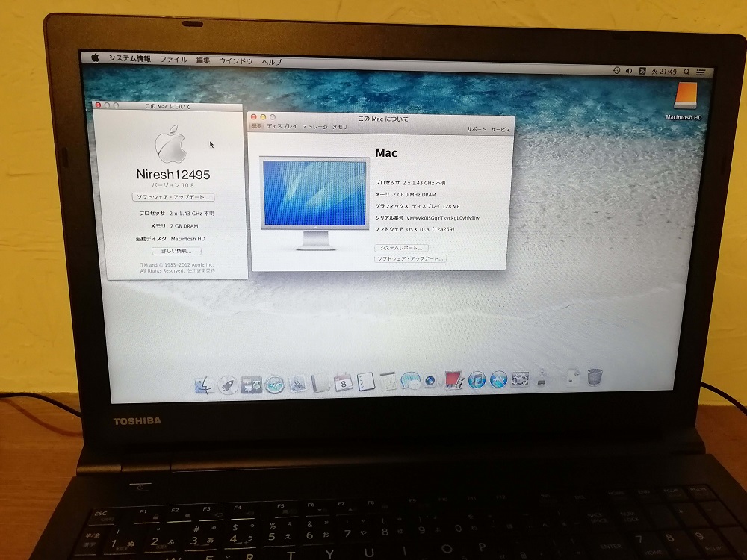Click the 詳しい情報 button
Viewport: 747px width, 560px height.
pyautogui.click(x=178, y=252)
